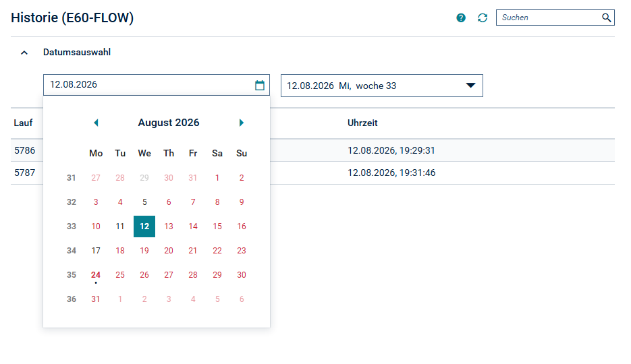Select August 15 in calendar
The width and height of the screenshot is (631, 364).
[x=217, y=226]
